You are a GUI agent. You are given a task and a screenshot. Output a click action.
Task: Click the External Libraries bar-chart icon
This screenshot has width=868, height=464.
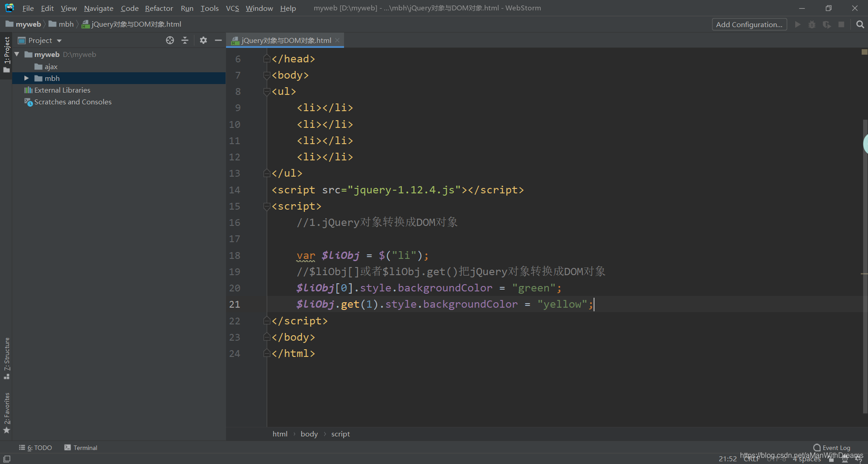click(28, 90)
